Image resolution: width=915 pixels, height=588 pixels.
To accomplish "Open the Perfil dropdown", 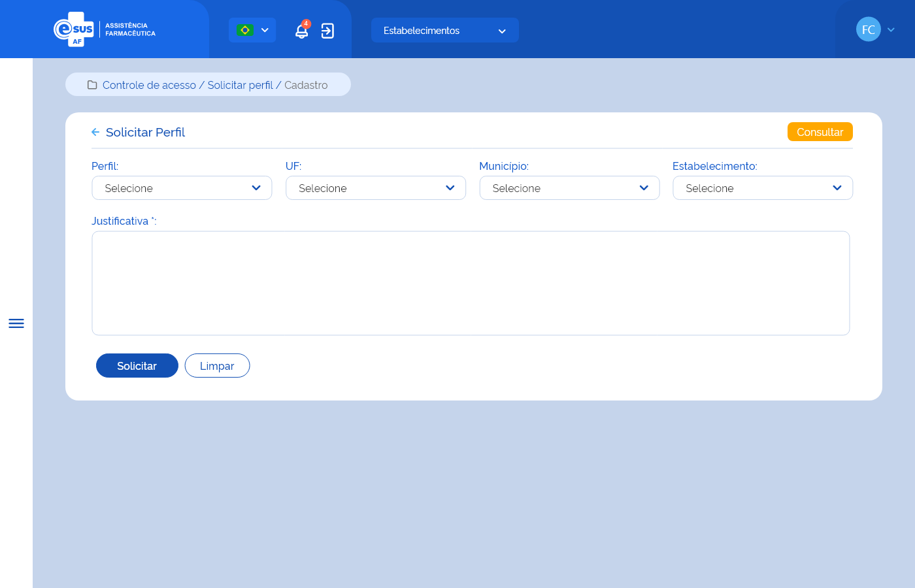I will coord(182,188).
